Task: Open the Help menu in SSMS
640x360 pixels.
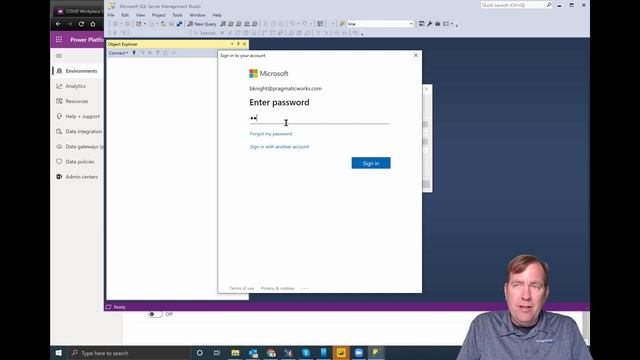Action: coord(217,15)
